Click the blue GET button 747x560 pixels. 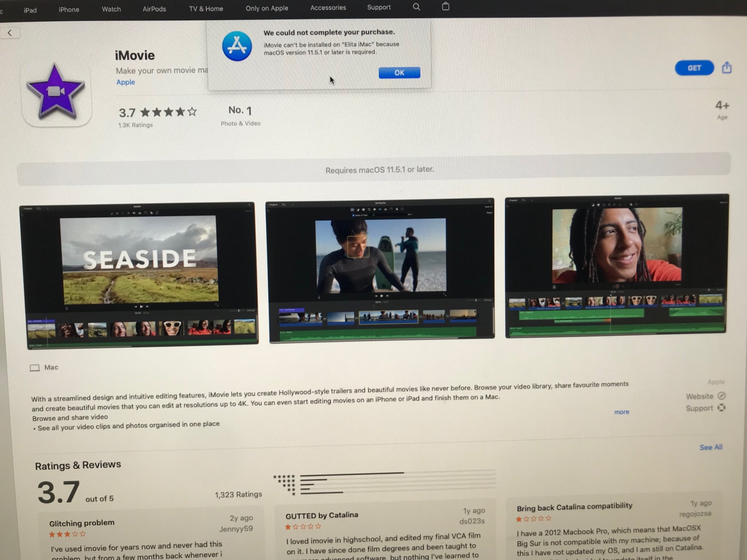694,68
